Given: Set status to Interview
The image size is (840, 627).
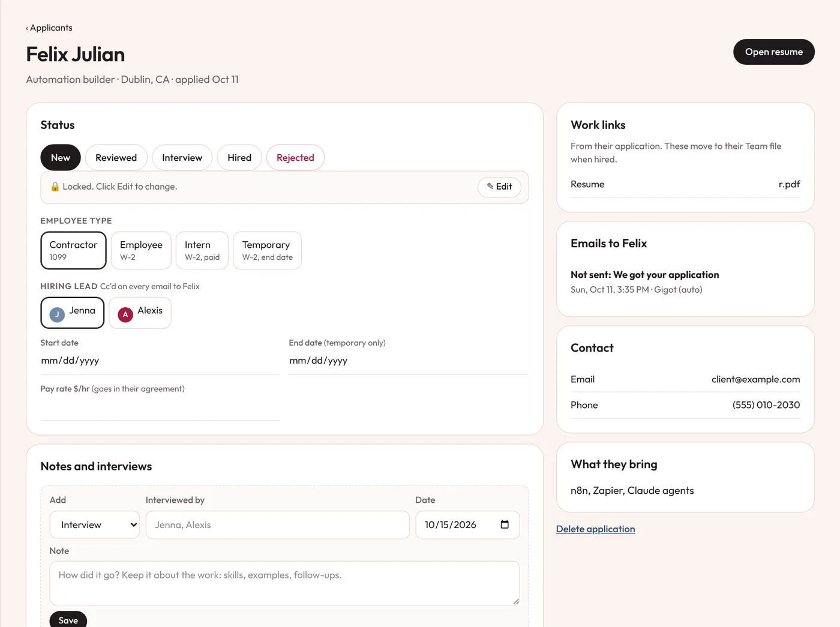Looking at the screenshot, I should [x=182, y=158].
